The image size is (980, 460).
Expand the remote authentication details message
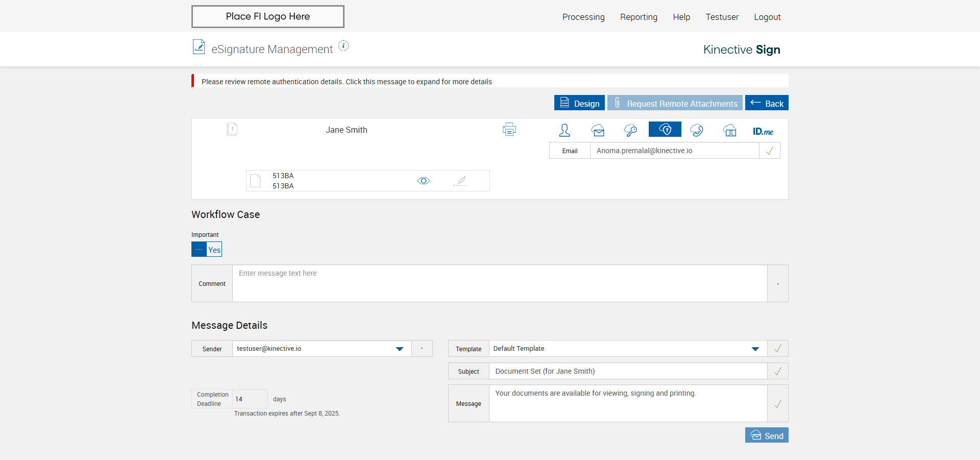347,82
